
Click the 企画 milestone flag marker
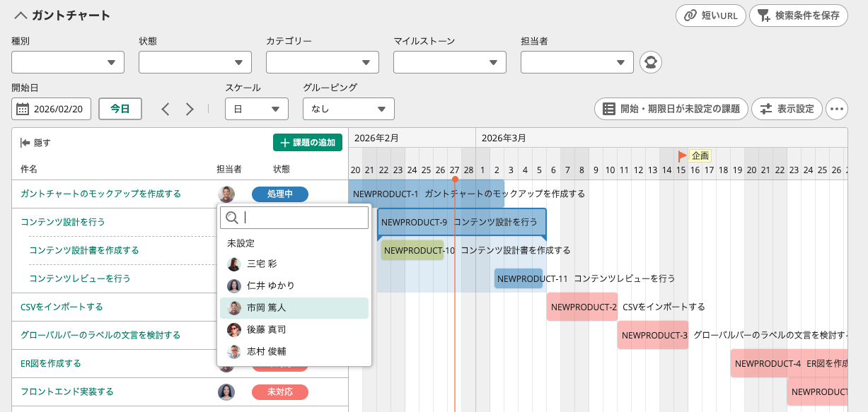683,155
